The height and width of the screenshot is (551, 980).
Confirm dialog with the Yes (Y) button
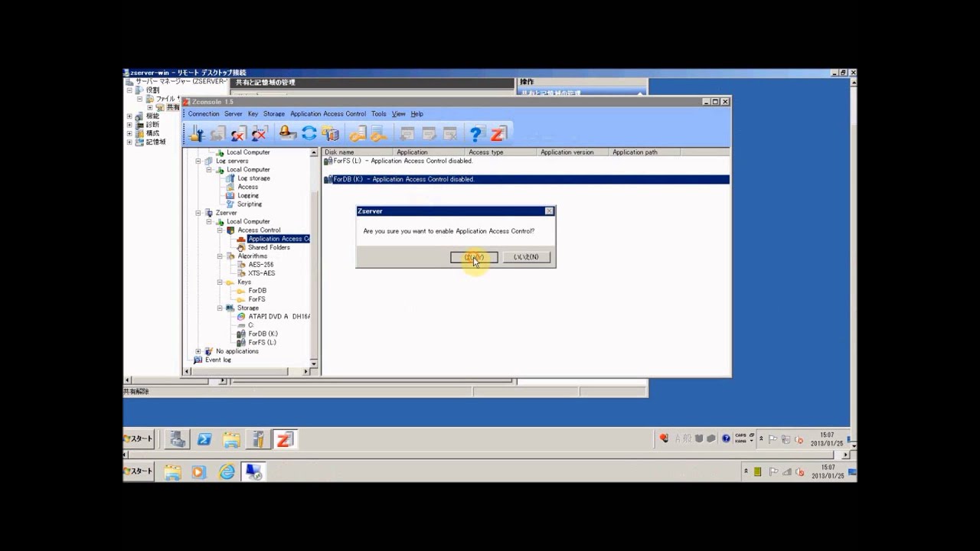point(474,257)
